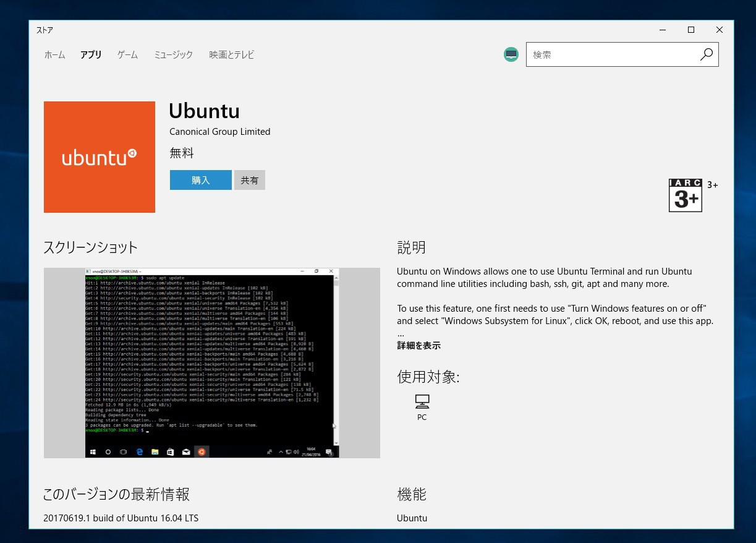
Task: Open the Ubuntu terminal screenshot thumbnail
Action: pos(212,363)
